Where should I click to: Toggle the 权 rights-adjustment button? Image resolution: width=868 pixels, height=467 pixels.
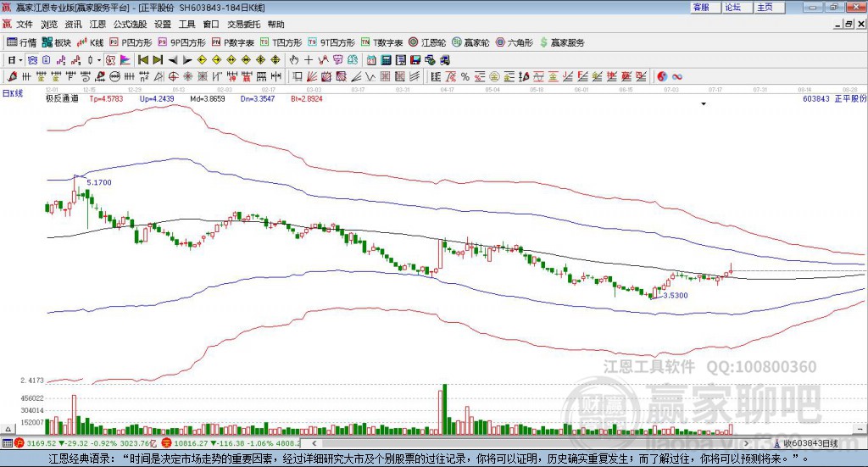(111, 60)
